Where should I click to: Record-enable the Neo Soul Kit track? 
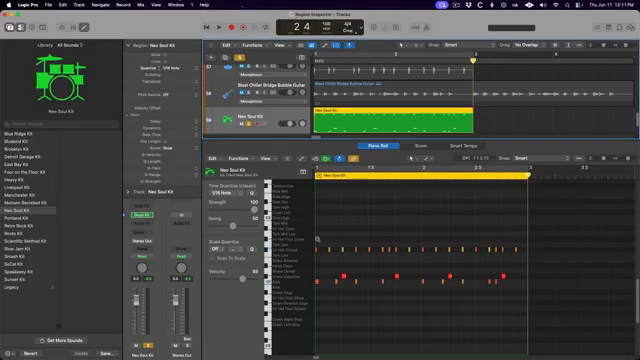257,124
